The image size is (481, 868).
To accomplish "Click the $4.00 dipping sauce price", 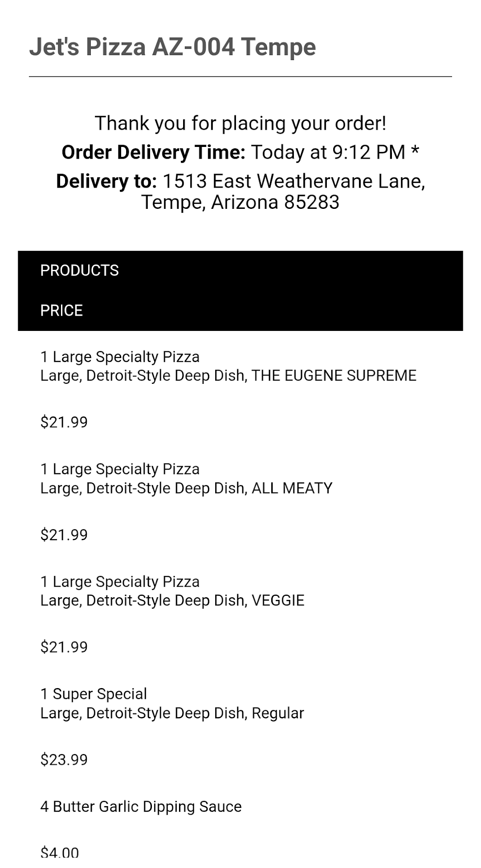I will (60, 853).
